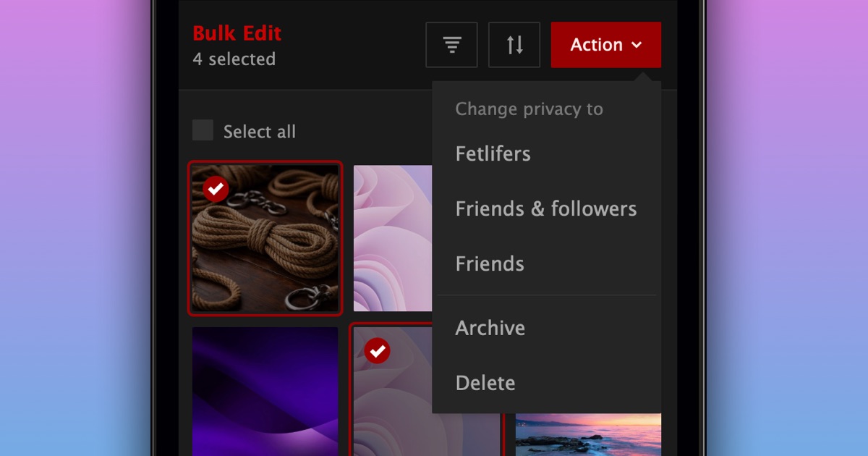The image size is (868, 456).
Task: Click the Change privacy to header
Action: click(529, 109)
